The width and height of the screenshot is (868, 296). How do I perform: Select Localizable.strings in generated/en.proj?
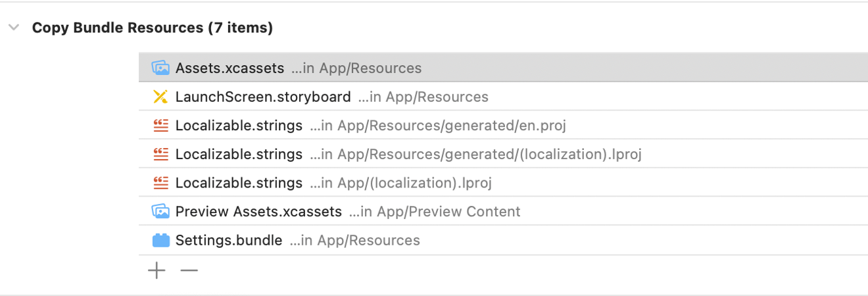[x=239, y=126]
